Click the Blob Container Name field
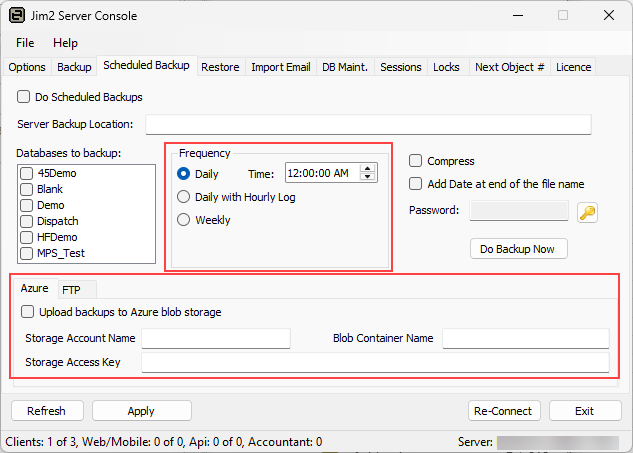The width and height of the screenshot is (633, 453). (x=526, y=338)
